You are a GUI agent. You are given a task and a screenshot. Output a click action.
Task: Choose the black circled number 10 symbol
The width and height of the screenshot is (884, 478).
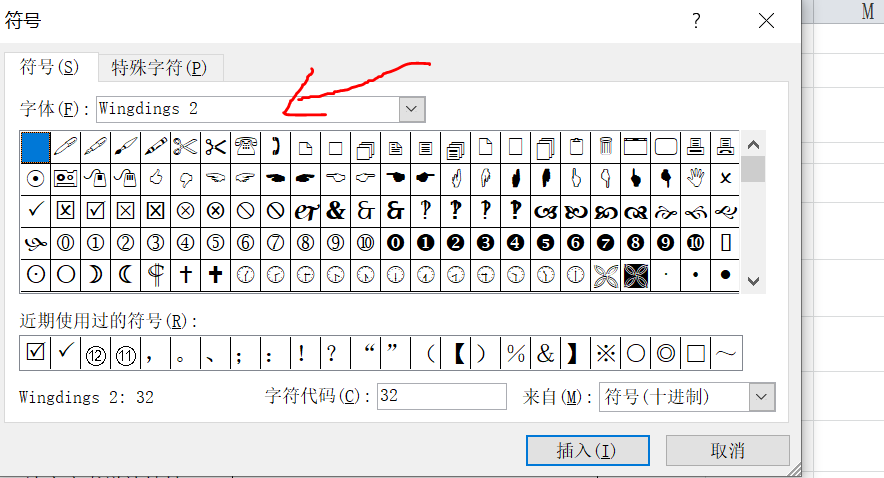(696, 243)
